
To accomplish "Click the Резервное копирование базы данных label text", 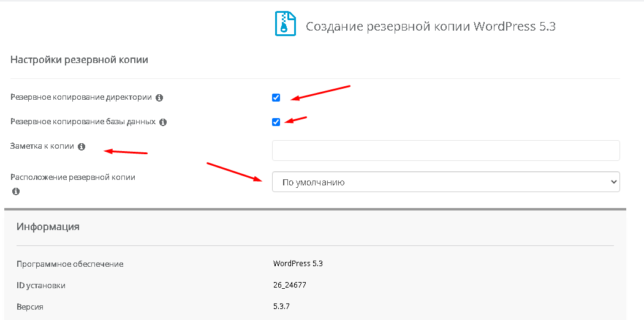I will point(83,122).
